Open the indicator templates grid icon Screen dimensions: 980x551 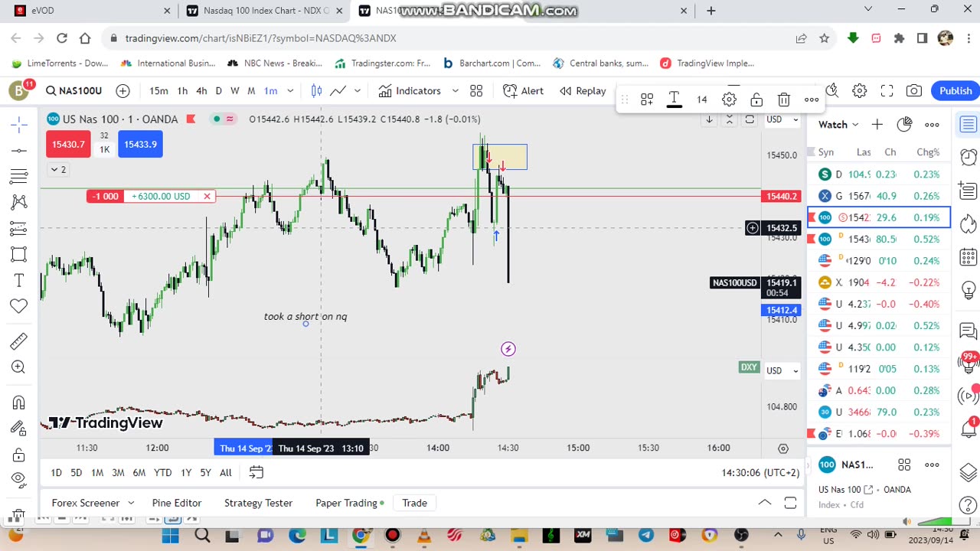click(476, 91)
